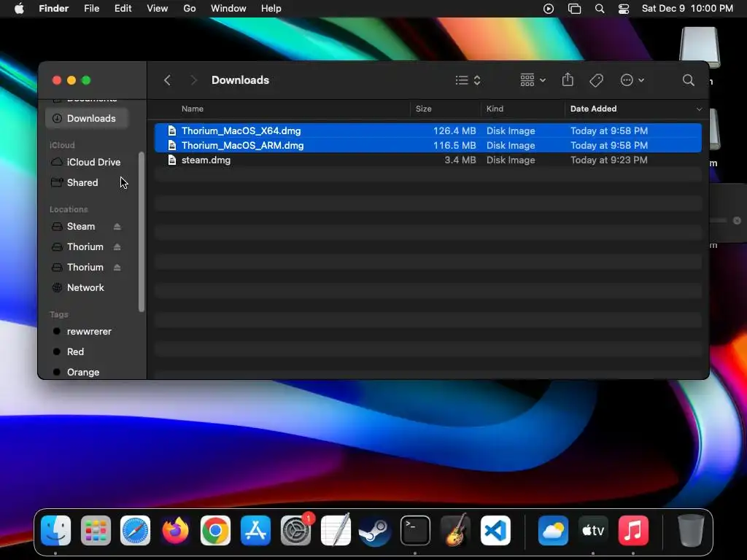Launch Steam from the Dock
747x560 pixels.
375,531
